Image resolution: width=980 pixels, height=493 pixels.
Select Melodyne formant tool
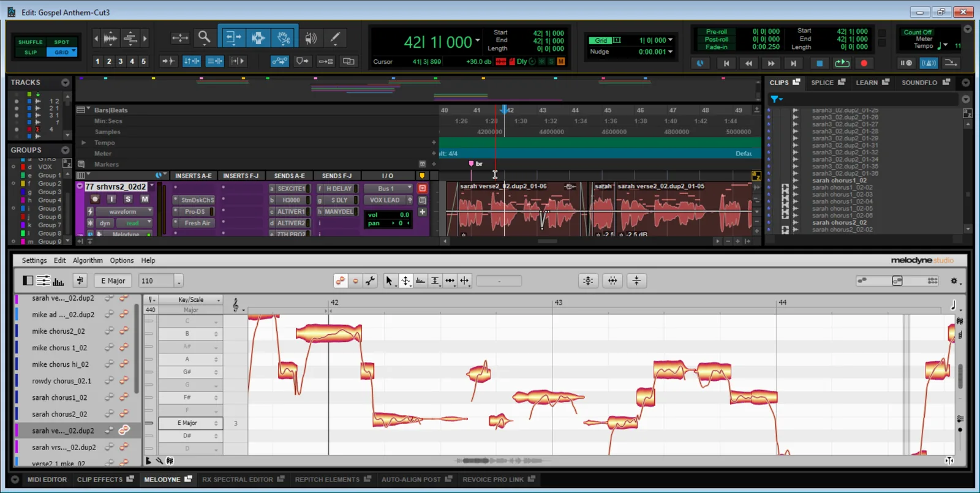click(x=420, y=280)
